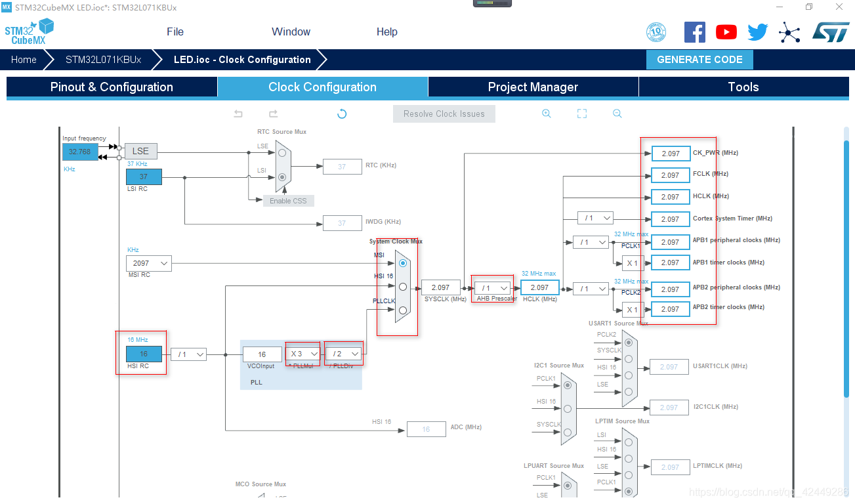Image resolution: width=855 pixels, height=504 pixels.
Task: Zoom out of the clock diagram
Action: coord(617,114)
